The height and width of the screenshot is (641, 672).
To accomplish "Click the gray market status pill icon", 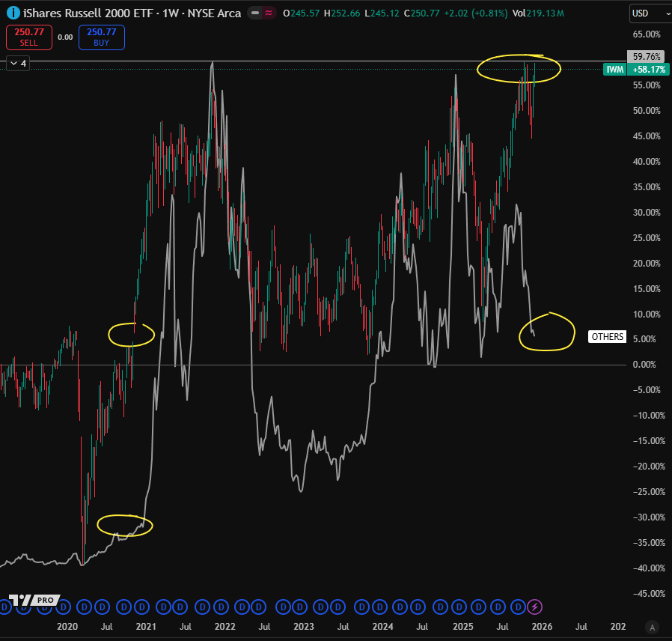I will [255, 13].
